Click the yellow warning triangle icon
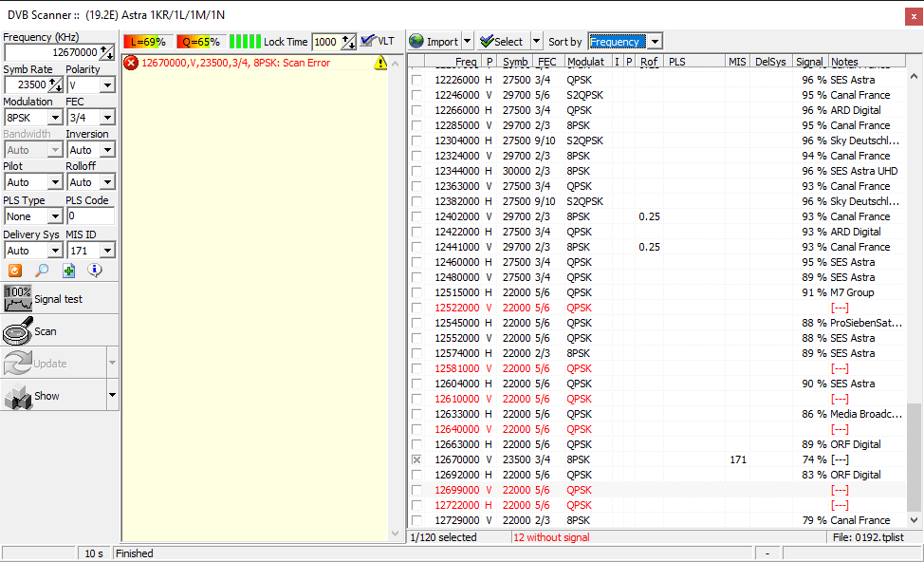This screenshot has height=562, width=924. 380,63
